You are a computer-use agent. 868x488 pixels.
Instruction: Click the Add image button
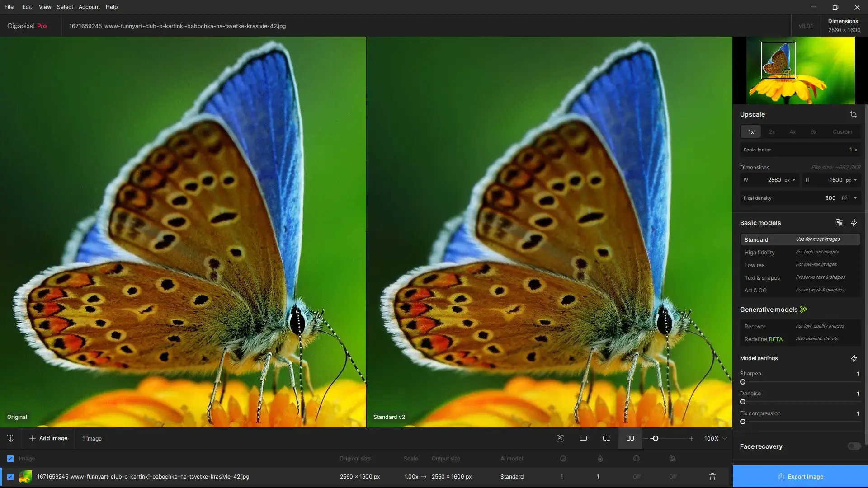(48, 438)
